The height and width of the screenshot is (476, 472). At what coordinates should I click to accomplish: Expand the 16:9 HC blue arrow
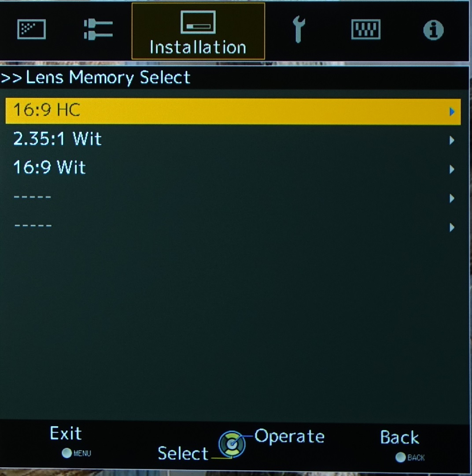pyautogui.click(x=452, y=112)
